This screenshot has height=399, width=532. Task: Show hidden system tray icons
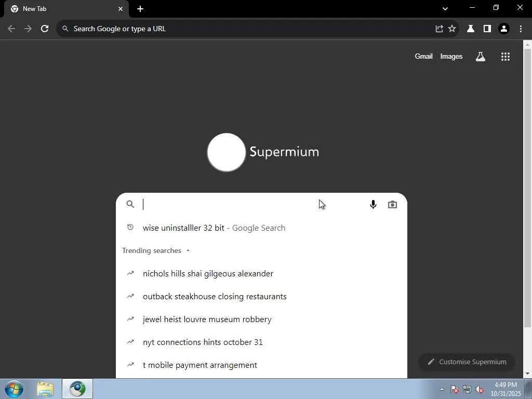[x=442, y=389]
